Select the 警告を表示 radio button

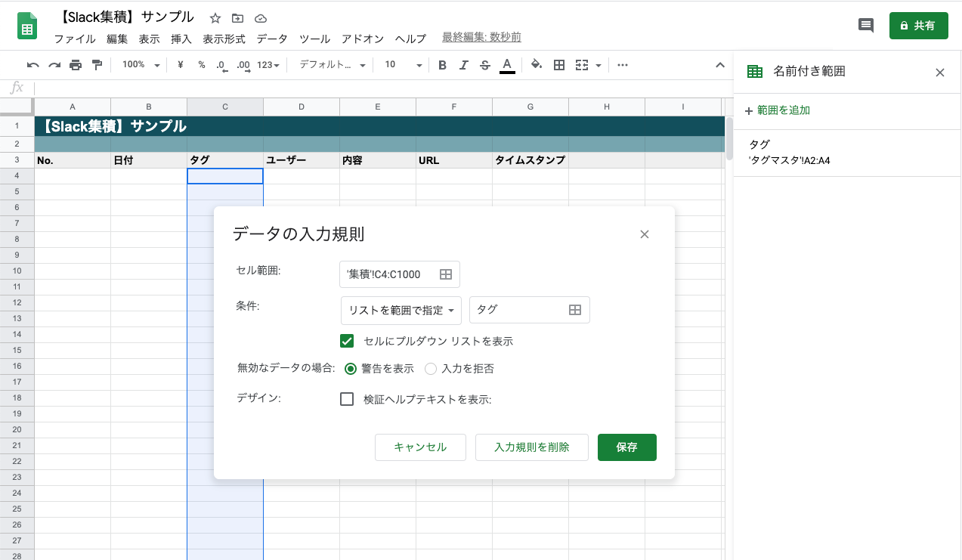click(x=351, y=369)
